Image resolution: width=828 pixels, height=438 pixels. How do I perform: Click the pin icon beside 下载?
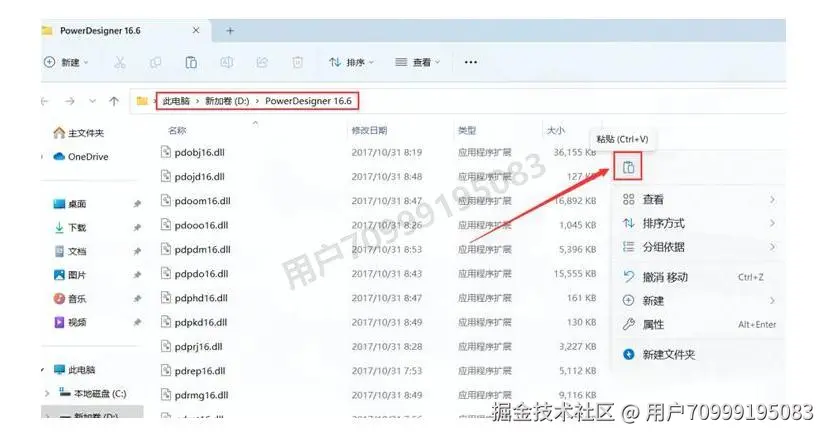(137, 228)
